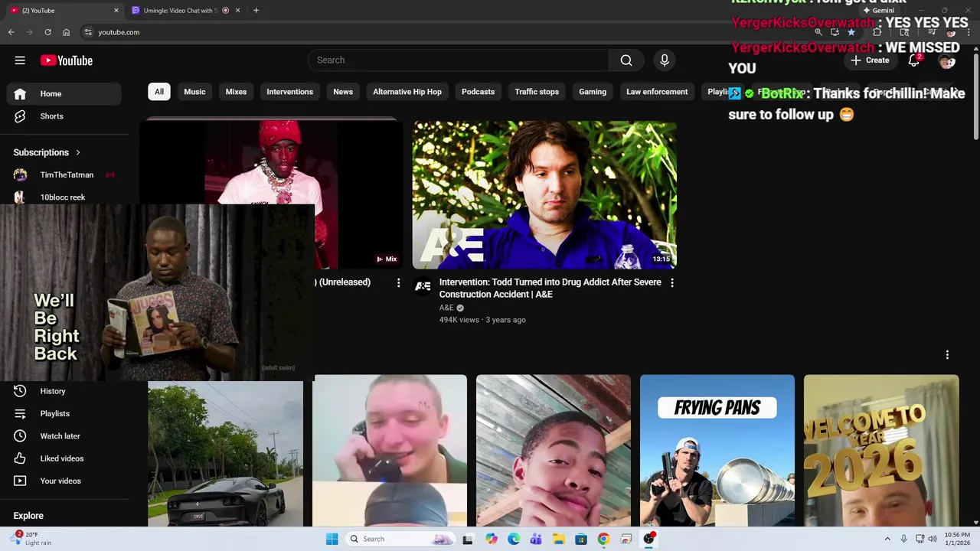
Task: Open the gray sports car short
Action: pos(226,454)
